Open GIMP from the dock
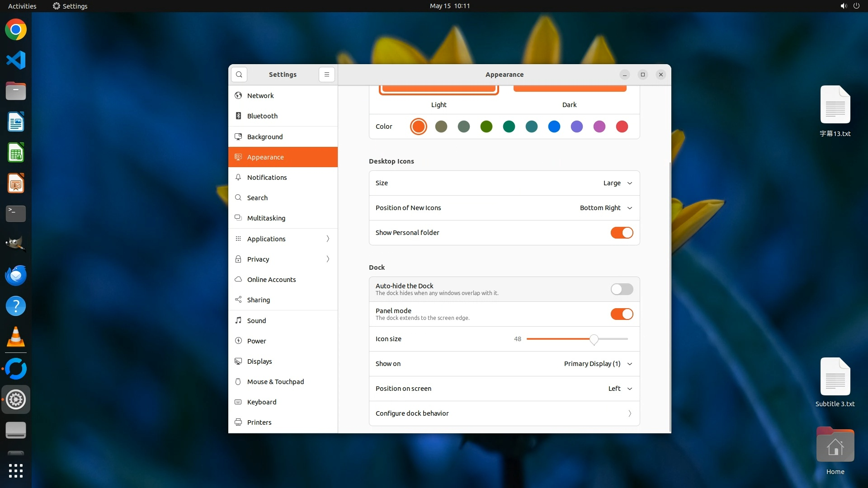The width and height of the screenshot is (868, 488). (16, 244)
